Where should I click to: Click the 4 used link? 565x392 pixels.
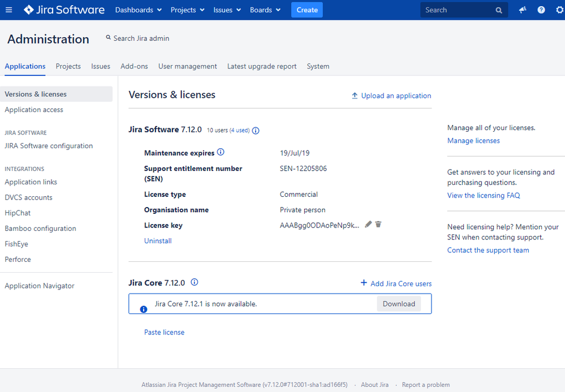(239, 131)
